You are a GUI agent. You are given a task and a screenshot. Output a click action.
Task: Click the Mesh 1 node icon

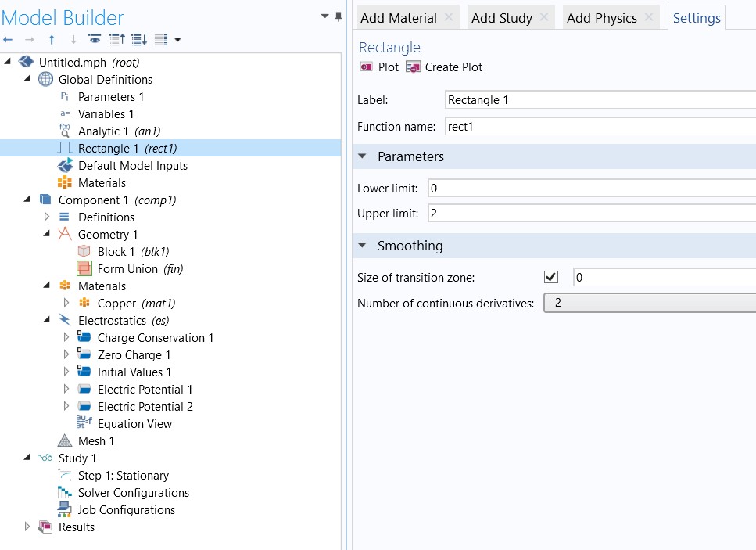pos(65,441)
